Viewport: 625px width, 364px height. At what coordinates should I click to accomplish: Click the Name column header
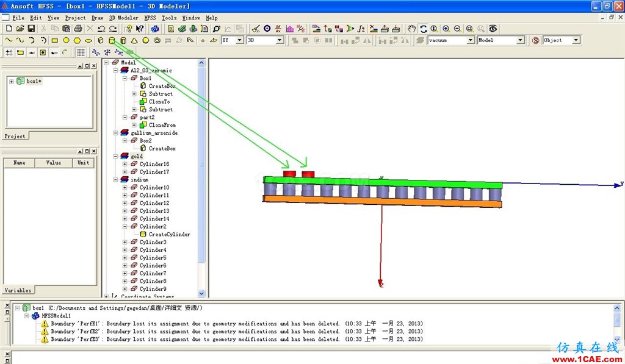tap(19, 162)
